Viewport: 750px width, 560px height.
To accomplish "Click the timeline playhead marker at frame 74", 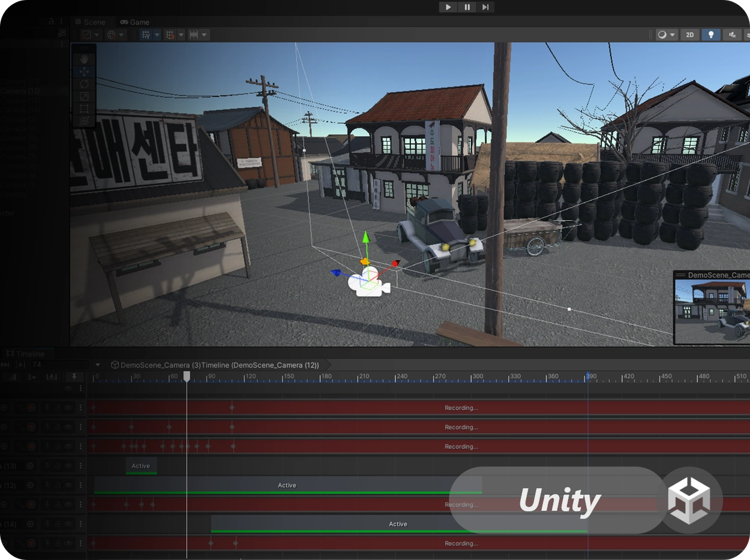I will [x=187, y=376].
